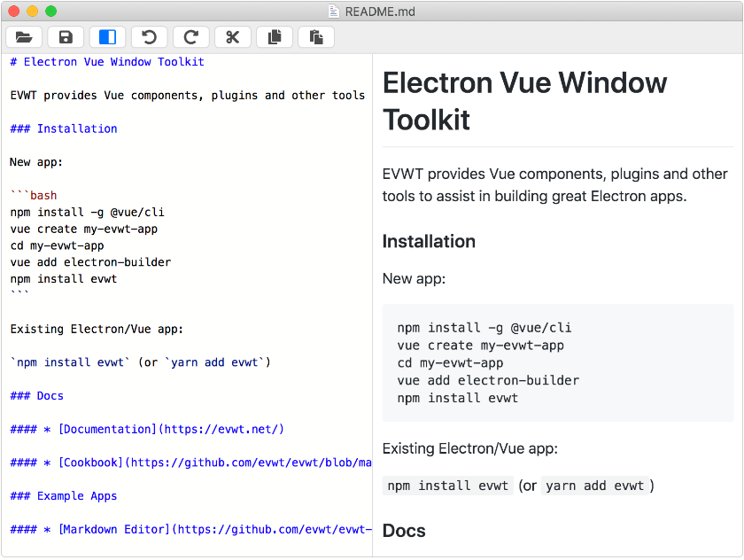Paste clipboard using toolbar icon
The height and width of the screenshot is (560, 744).
pyautogui.click(x=315, y=37)
